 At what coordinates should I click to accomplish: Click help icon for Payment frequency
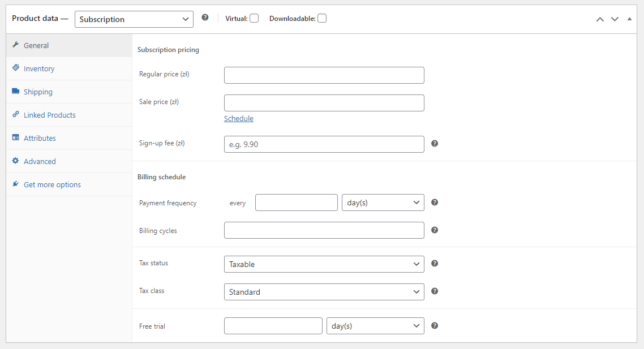[x=435, y=202]
